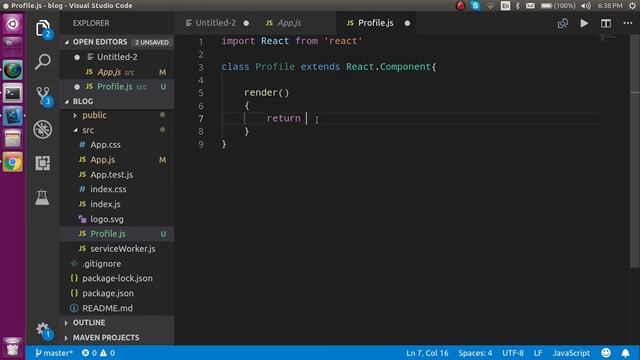
Task: Open Skype indicator in top panel
Action: [x=475, y=6]
